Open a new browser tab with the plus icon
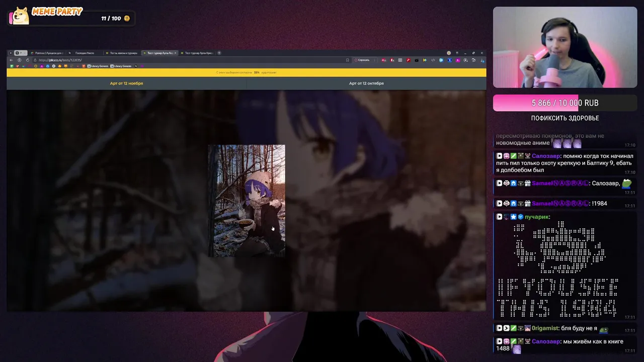 [219, 53]
